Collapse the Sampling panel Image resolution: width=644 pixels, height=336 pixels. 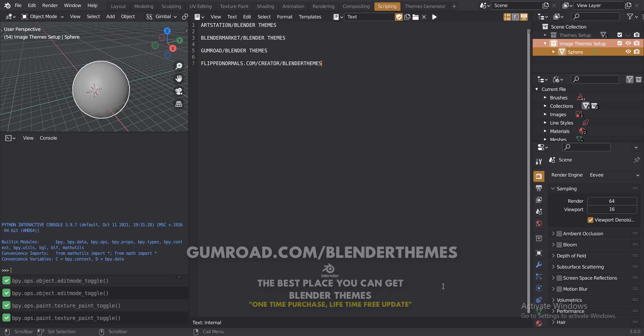click(x=553, y=189)
